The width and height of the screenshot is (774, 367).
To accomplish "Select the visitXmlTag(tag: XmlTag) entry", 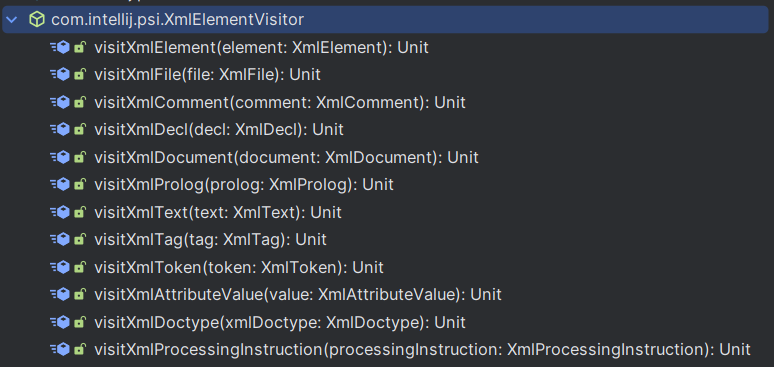I will [x=210, y=240].
